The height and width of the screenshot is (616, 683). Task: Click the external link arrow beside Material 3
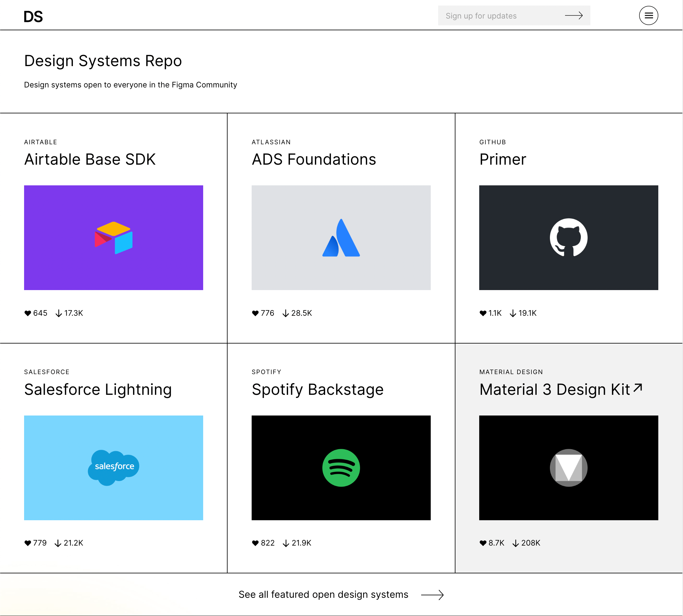(x=638, y=388)
